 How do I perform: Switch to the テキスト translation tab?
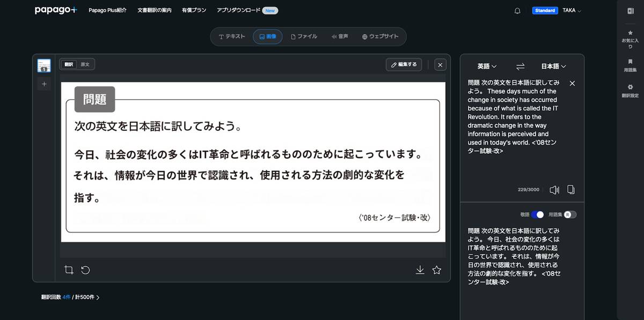coord(231,36)
